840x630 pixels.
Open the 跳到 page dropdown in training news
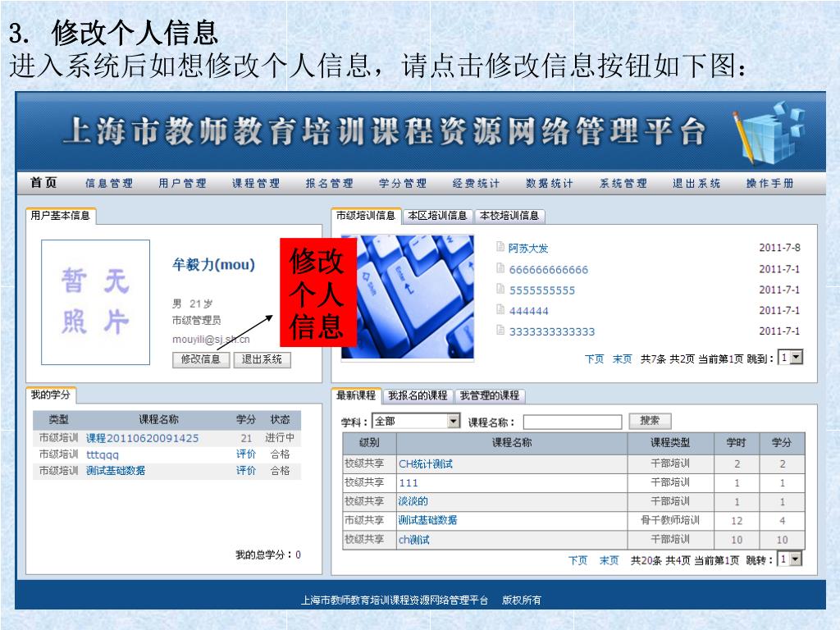(x=791, y=358)
